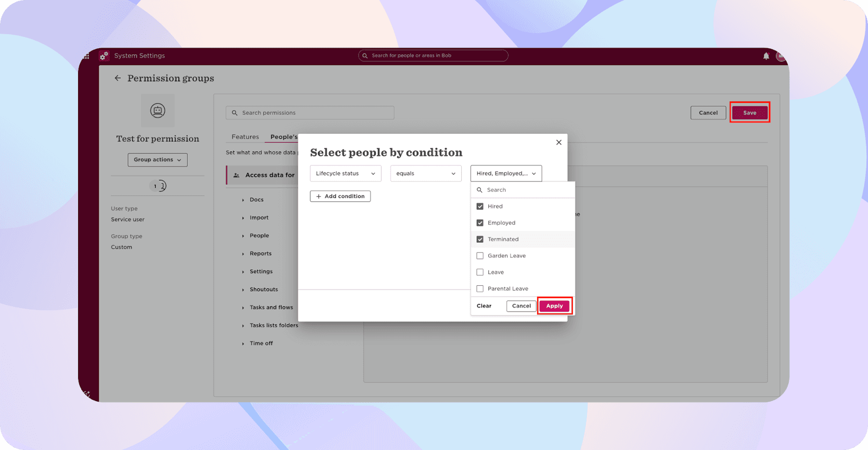The image size is (868, 450).
Task: Switch to the Features tab
Action: click(x=245, y=137)
